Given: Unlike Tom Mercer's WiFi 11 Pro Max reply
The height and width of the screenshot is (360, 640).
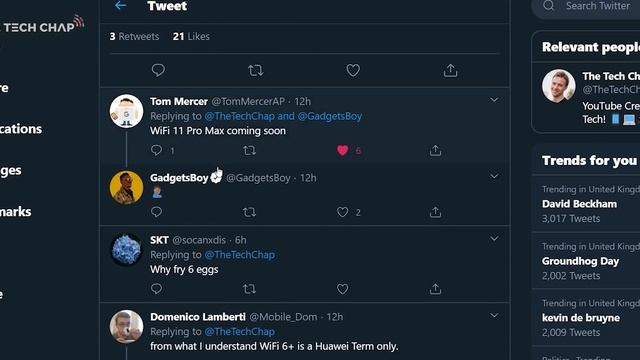Looking at the screenshot, I should (342, 150).
